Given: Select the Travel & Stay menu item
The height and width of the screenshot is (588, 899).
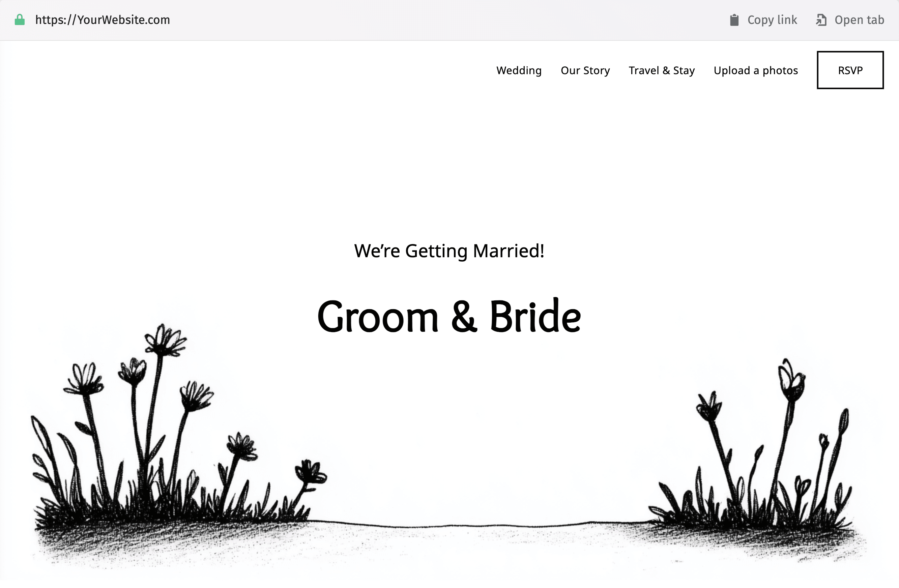Looking at the screenshot, I should pyautogui.click(x=662, y=70).
